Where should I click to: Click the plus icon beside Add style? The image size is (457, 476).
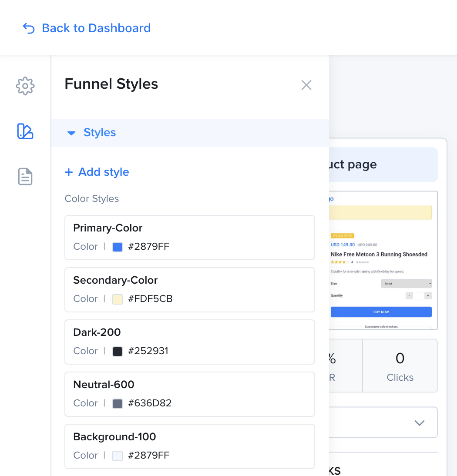tap(69, 172)
